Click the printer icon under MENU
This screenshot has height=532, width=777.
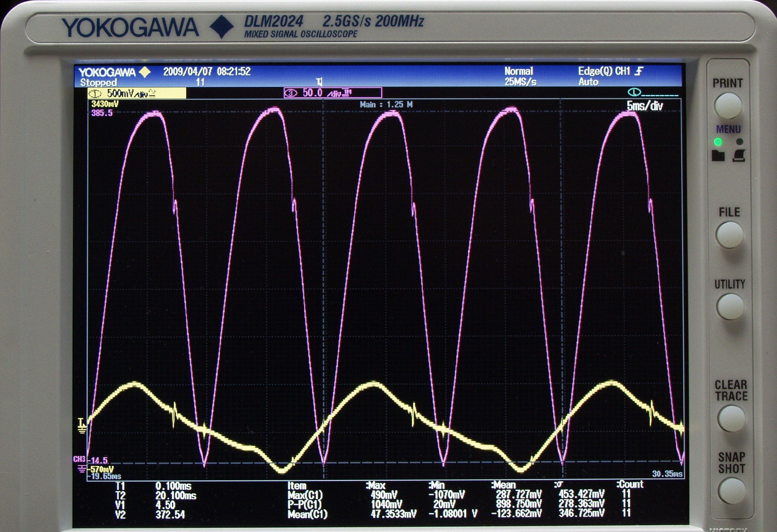tap(739, 156)
